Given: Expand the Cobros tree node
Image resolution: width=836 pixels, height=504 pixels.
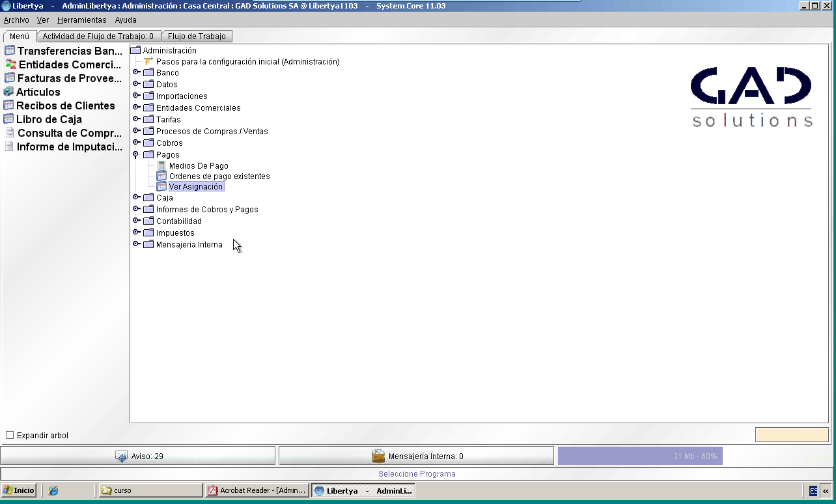Looking at the screenshot, I should (x=136, y=143).
